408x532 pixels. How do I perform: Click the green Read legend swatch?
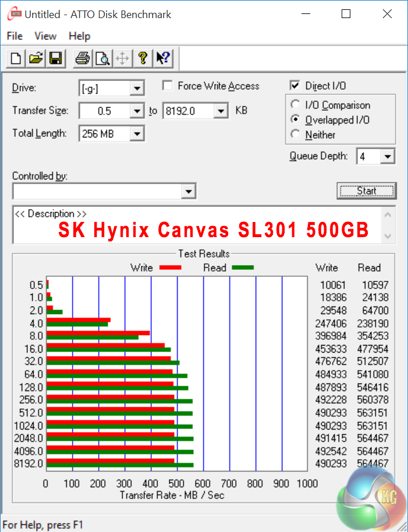click(x=243, y=267)
